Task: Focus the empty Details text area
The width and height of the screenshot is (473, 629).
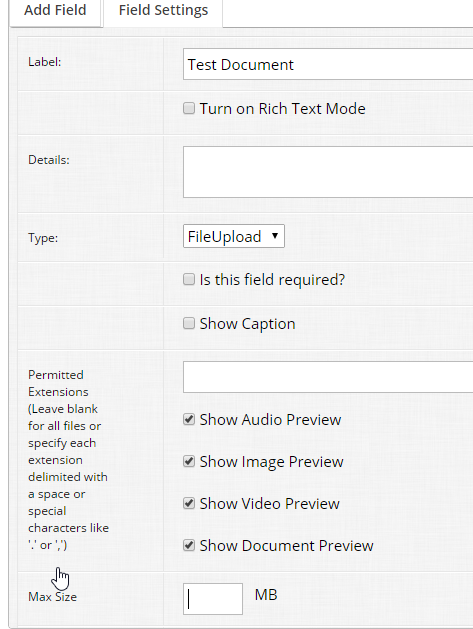Action: pos(328,172)
